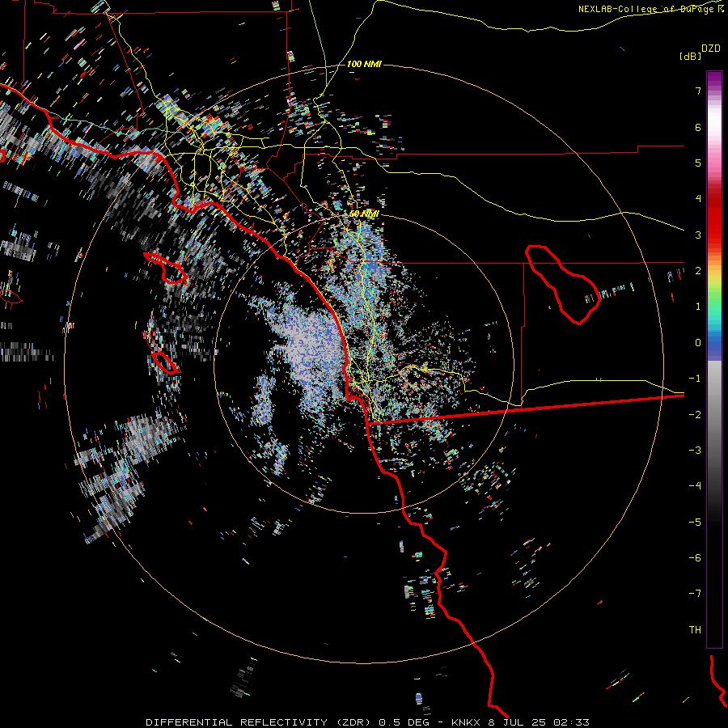Screen dimensions: 728x728
Task: Select the 3 value on color scale
Action: [698, 235]
